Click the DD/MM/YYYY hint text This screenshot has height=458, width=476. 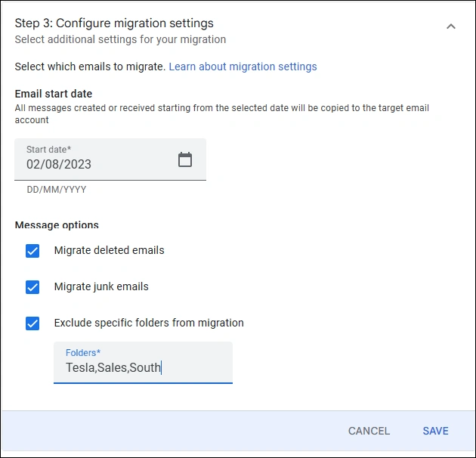click(x=57, y=190)
